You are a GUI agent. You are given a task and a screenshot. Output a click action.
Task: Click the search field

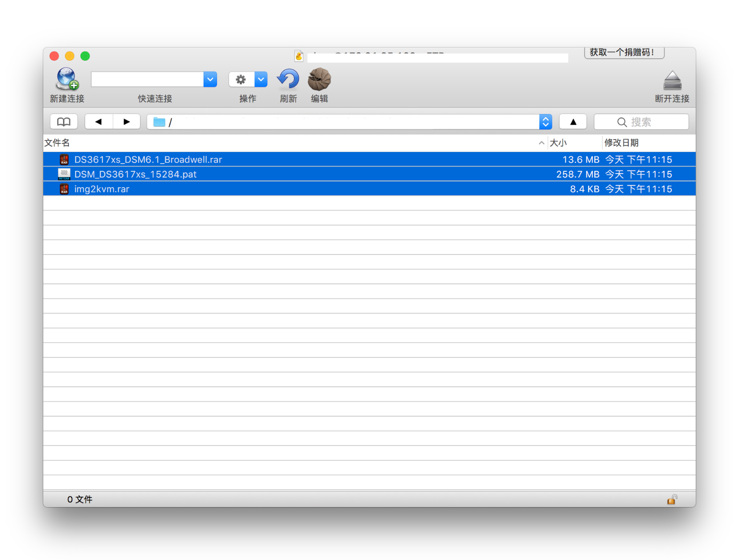641,122
